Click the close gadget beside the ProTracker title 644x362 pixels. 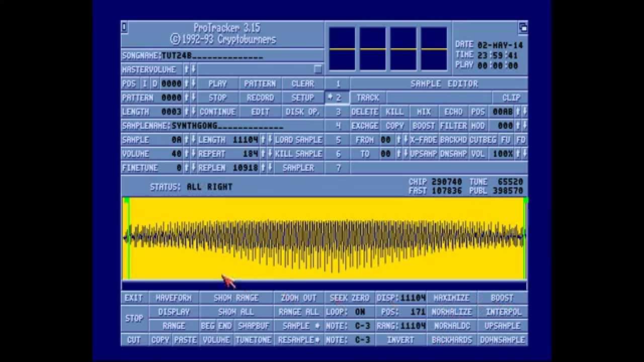tap(124, 28)
